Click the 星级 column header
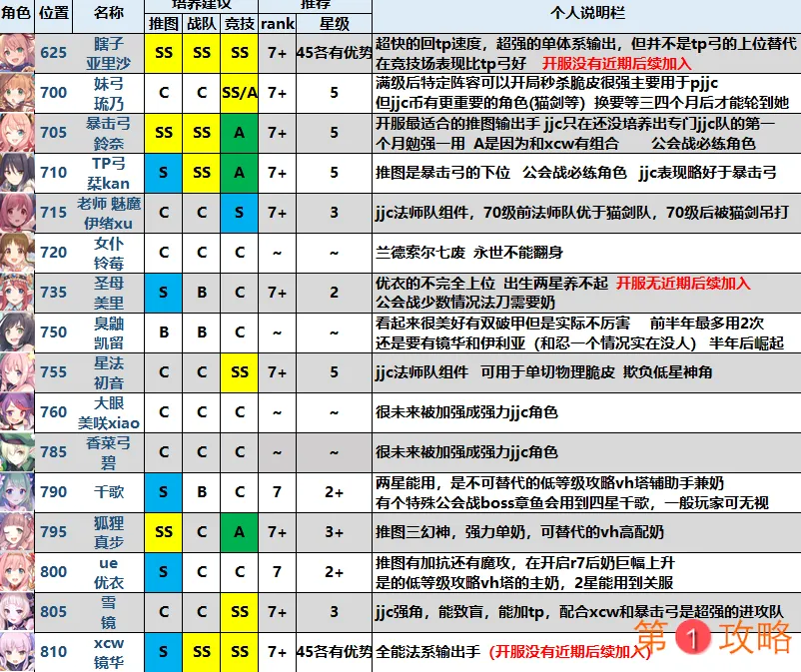This screenshot has width=801, height=672. point(335,24)
